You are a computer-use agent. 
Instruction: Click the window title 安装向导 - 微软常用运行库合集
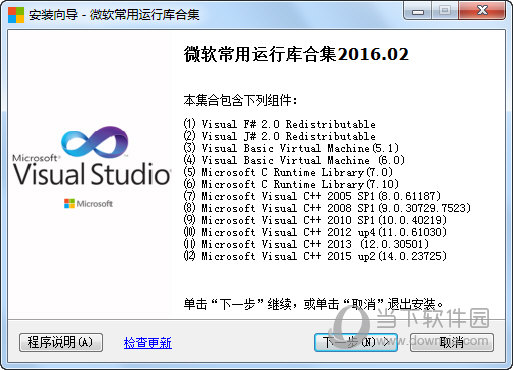tap(114, 15)
